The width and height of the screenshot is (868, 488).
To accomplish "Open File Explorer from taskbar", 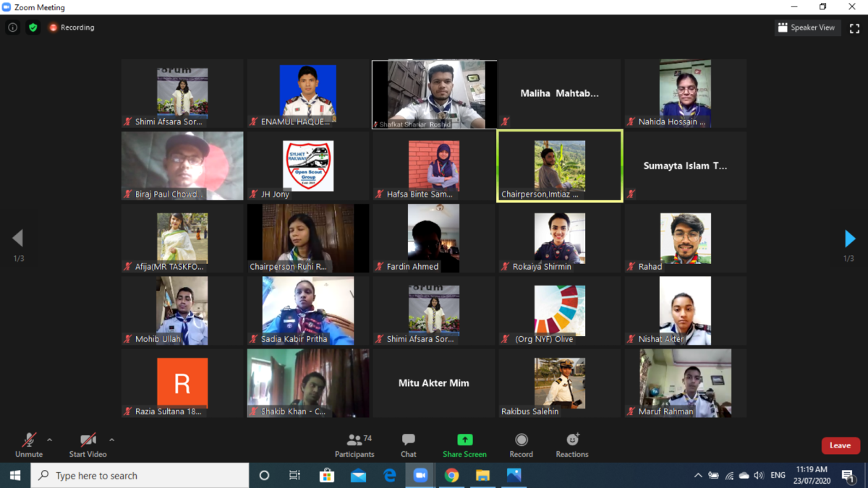I will pos(482,475).
